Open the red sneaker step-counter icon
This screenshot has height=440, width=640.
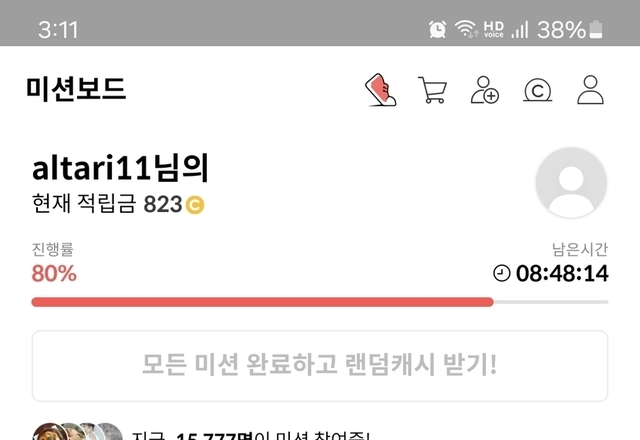380,89
